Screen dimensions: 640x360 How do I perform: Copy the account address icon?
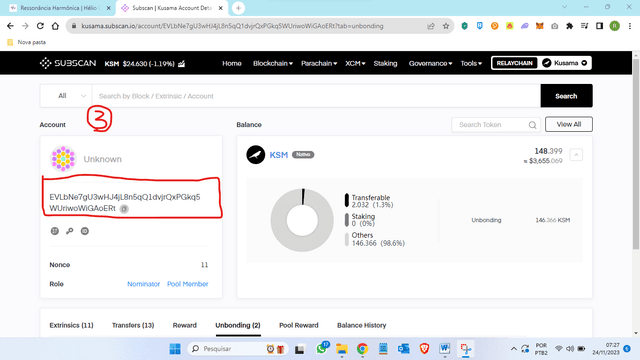pos(124,209)
